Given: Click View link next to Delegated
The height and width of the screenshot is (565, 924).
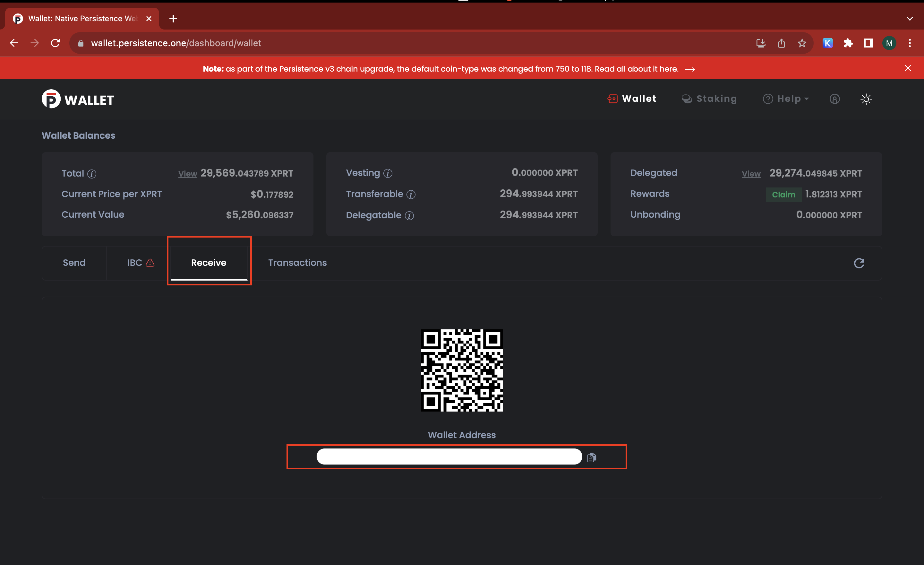Looking at the screenshot, I should click(751, 174).
